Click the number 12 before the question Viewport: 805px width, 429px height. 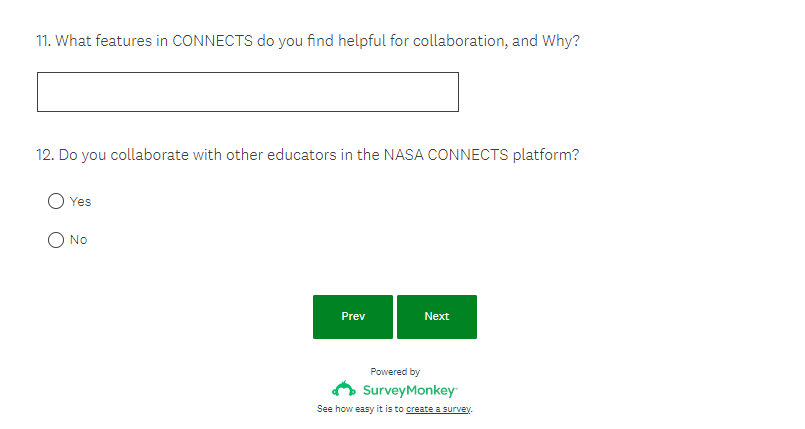pyautogui.click(x=43, y=155)
